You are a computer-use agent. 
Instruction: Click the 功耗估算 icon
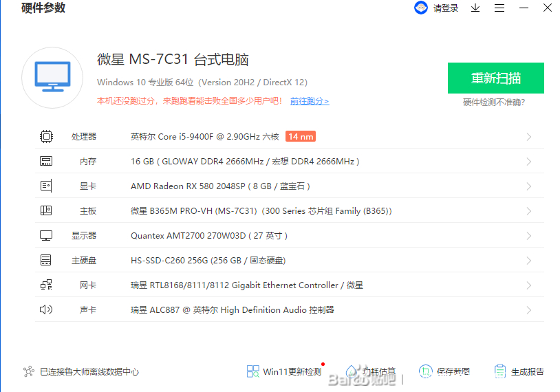point(352,371)
